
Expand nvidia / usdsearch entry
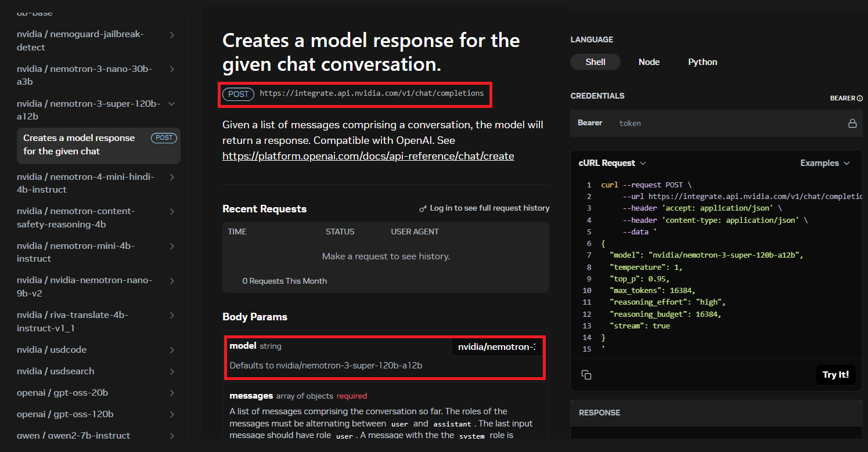click(172, 371)
